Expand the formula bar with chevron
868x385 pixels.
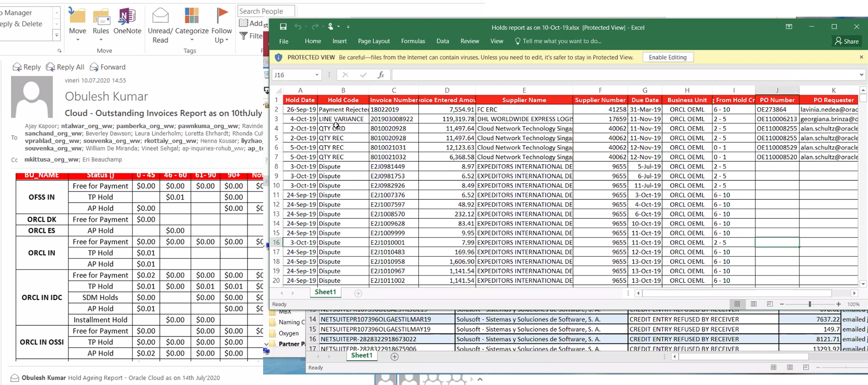pyautogui.click(x=861, y=75)
